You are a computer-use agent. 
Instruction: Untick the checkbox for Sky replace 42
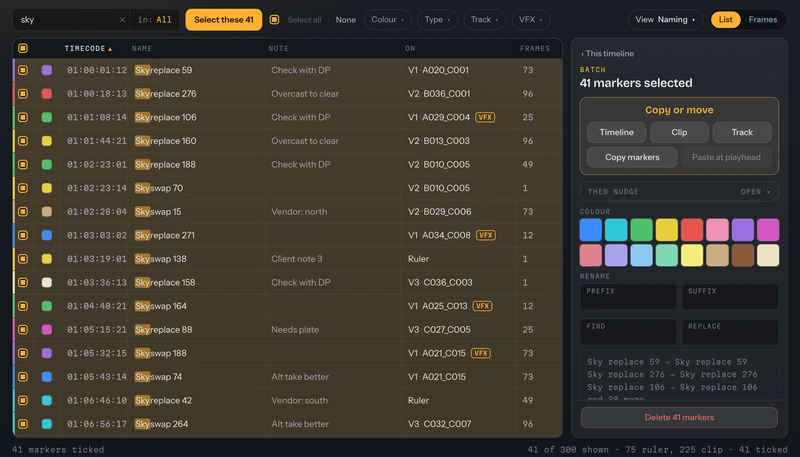[x=23, y=400]
